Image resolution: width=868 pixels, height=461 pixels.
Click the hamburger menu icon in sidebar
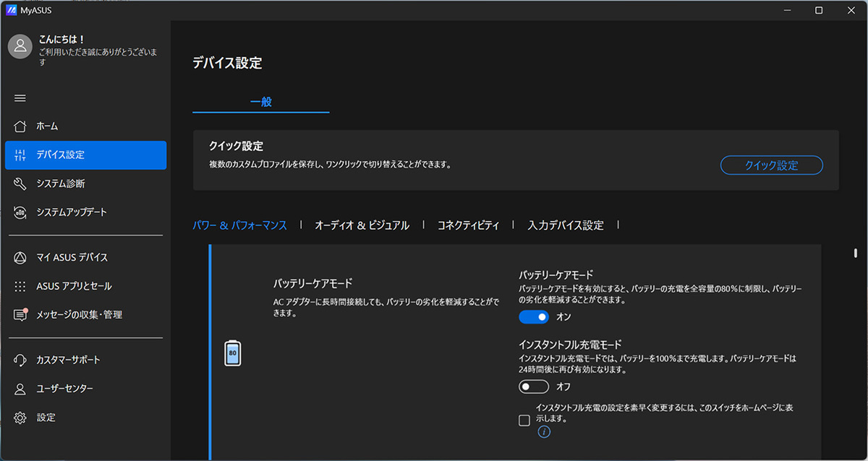coord(20,98)
